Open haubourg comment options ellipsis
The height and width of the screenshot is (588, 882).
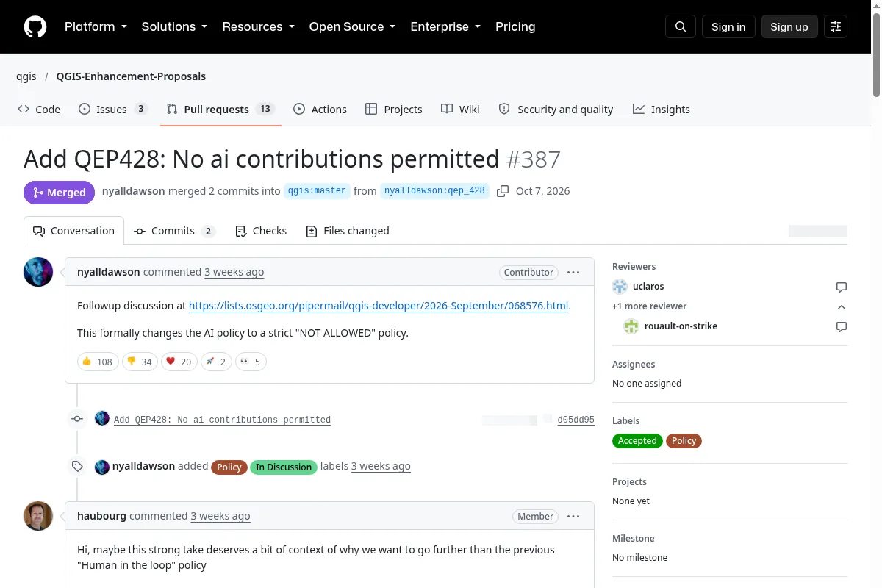(573, 517)
